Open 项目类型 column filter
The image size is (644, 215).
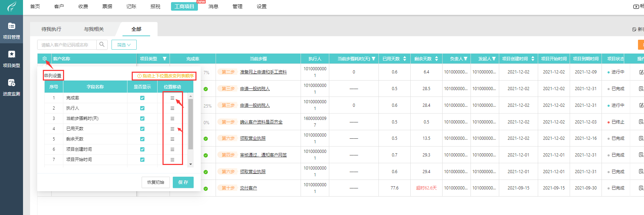tap(165, 59)
